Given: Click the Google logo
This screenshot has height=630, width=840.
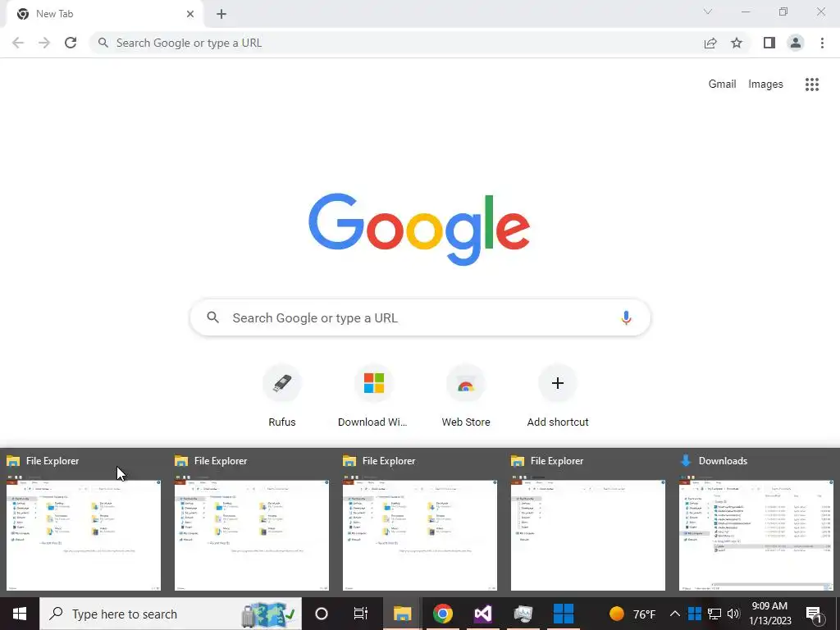Looking at the screenshot, I should 419,230.
